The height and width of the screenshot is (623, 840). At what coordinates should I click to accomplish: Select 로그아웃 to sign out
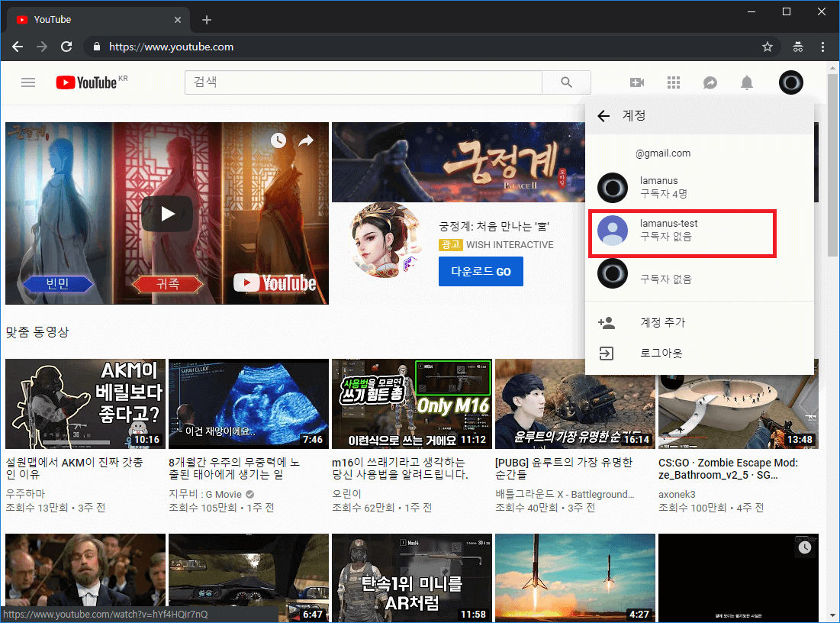(661, 353)
